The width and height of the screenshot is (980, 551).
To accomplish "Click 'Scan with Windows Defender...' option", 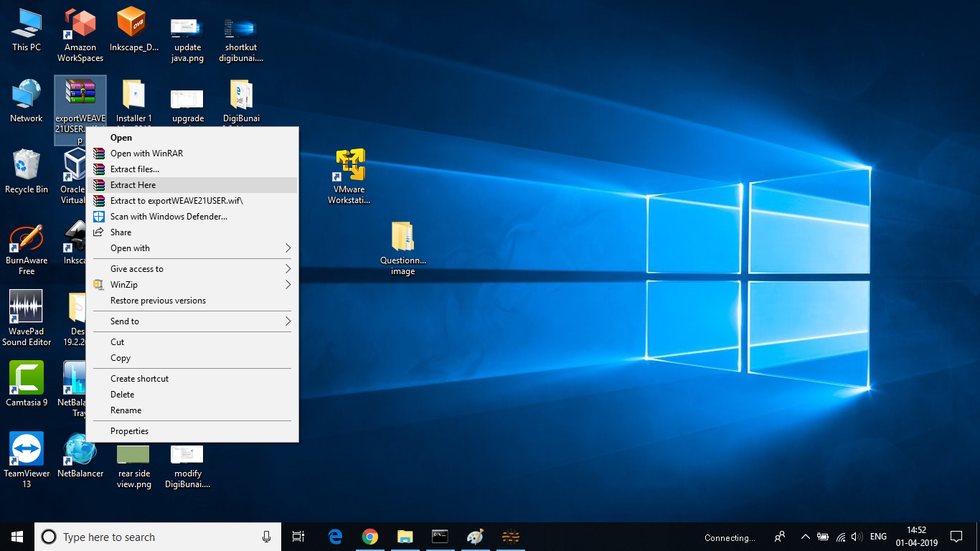I will pyautogui.click(x=169, y=217).
